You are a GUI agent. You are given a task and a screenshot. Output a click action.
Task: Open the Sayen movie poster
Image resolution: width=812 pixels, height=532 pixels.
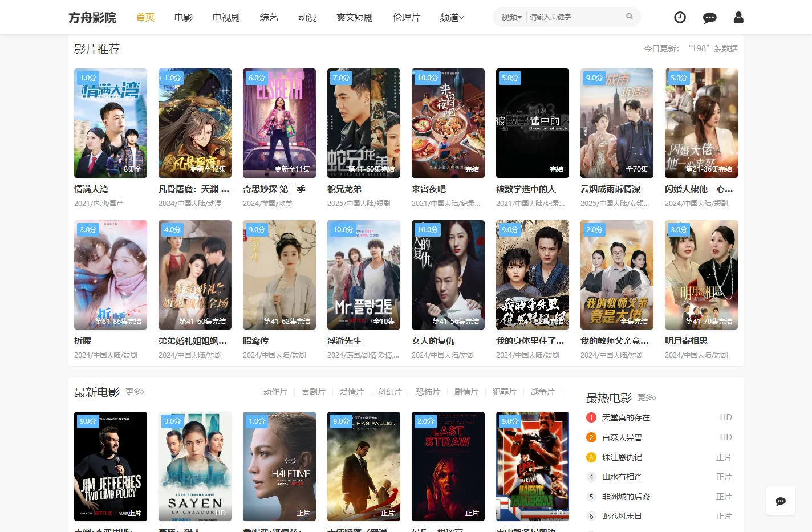(x=195, y=466)
